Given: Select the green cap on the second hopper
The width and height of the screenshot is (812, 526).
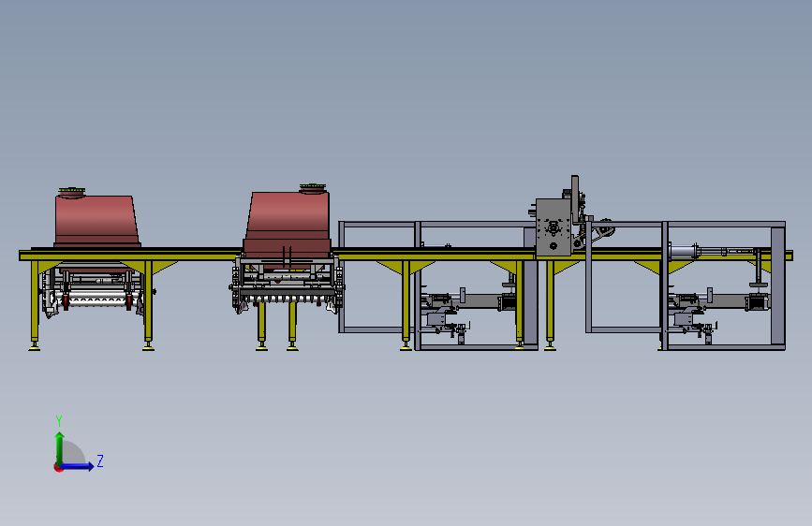Looking at the screenshot, I should coord(313,186).
